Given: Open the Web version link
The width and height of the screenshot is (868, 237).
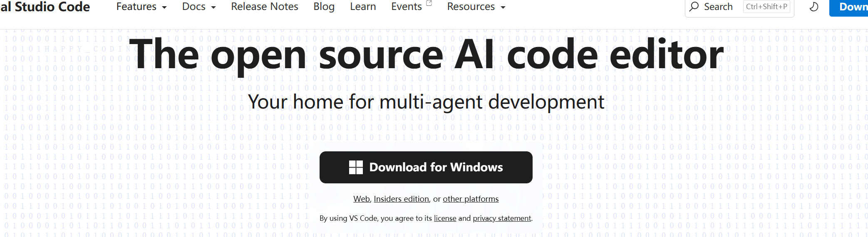Looking at the screenshot, I should click(361, 199).
